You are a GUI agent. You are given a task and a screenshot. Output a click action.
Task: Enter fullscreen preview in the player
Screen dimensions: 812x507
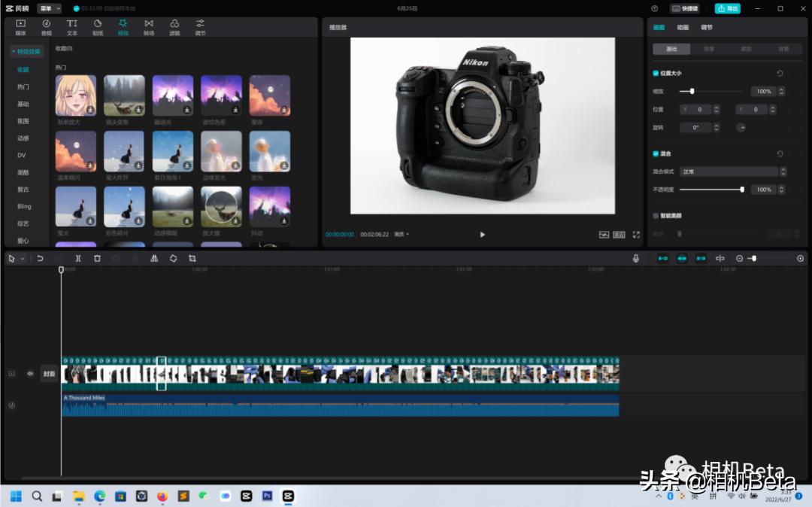[x=636, y=235]
